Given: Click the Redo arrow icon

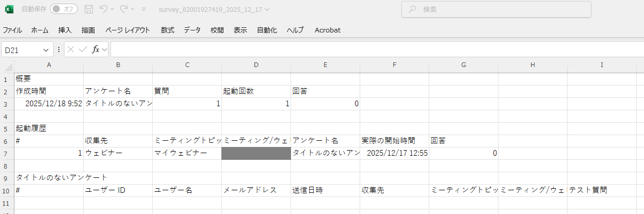Looking at the screenshot, I should (124, 9).
